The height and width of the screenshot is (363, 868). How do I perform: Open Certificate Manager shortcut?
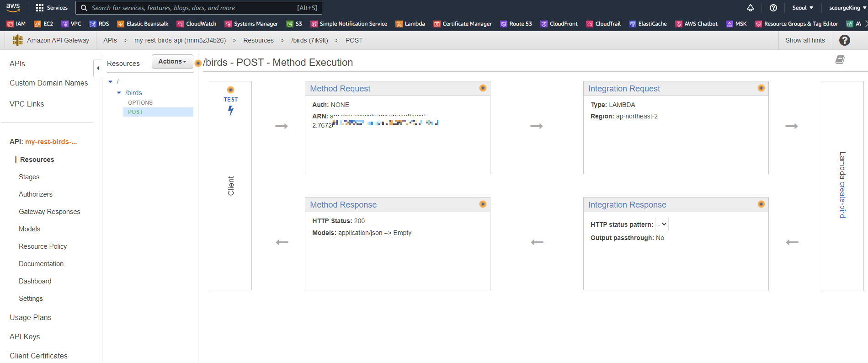tap(463, 24)
